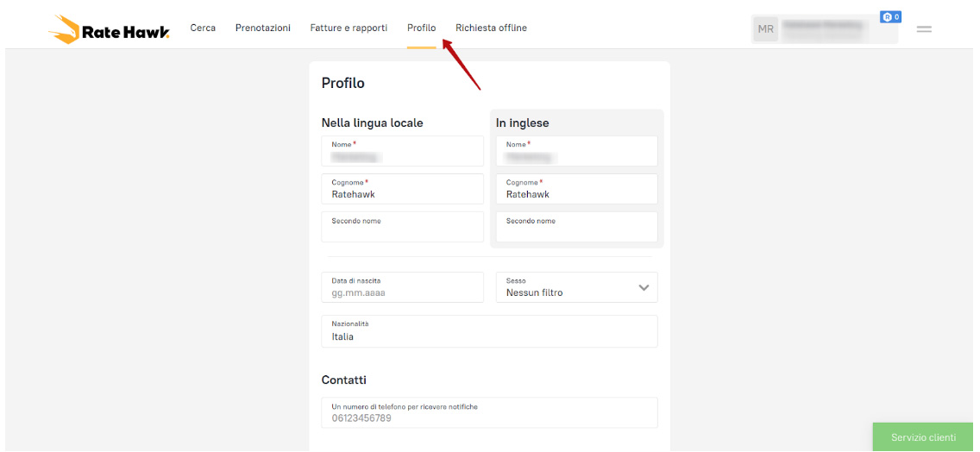The height and width of the screenshot is (452, 980).
Task: Focus the local language Nome field
Action: 402,151
